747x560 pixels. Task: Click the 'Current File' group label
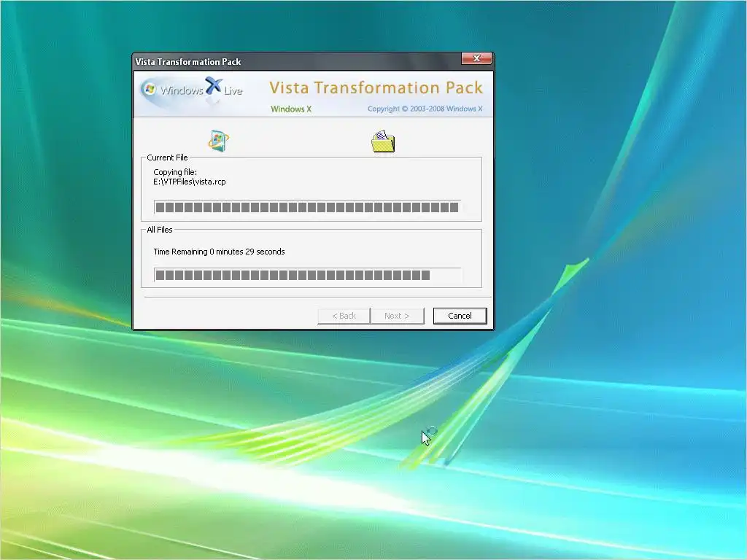click(x=167, y=157)
